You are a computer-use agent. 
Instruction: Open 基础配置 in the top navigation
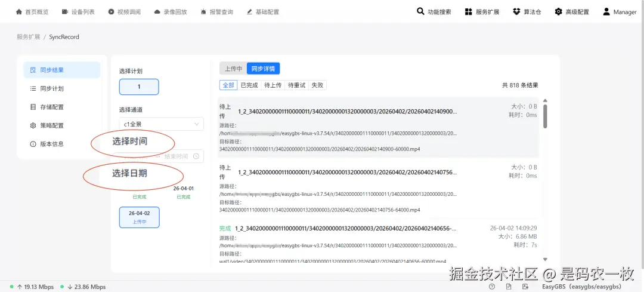(x=263, y=12)
